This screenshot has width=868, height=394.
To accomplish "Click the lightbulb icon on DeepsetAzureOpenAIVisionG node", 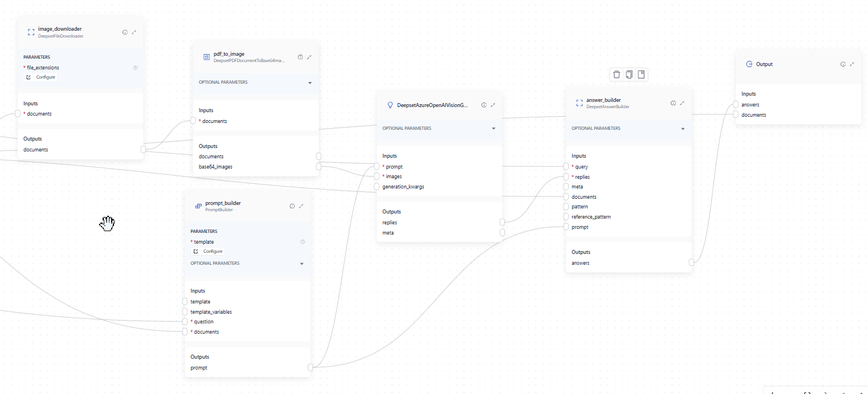I will (390, 105).
